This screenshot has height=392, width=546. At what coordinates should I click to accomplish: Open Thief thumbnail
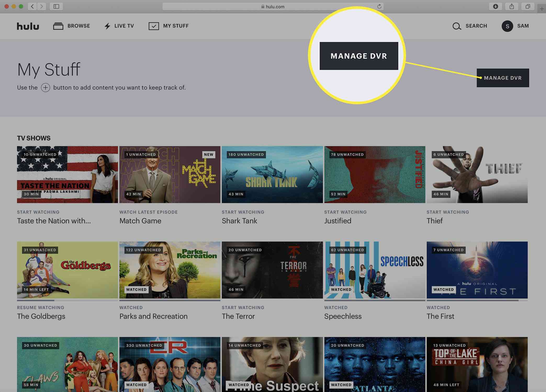pos(477,175)
